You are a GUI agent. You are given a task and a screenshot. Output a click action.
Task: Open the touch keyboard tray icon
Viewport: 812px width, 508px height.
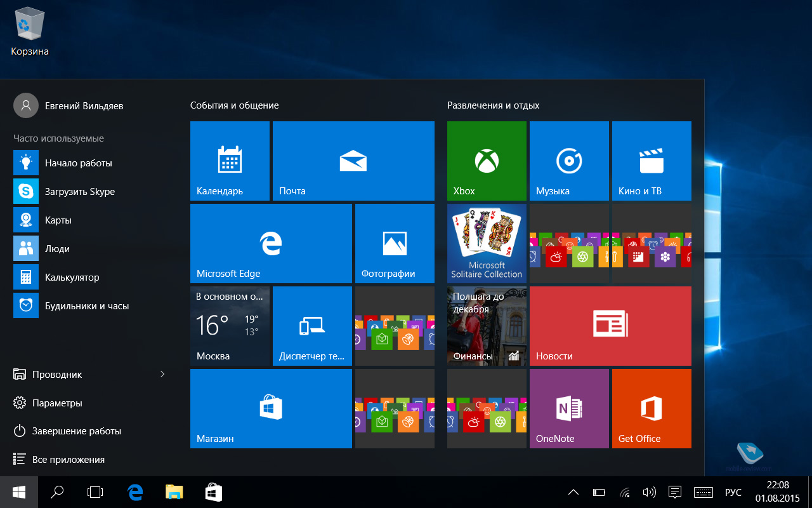(704, 492)
